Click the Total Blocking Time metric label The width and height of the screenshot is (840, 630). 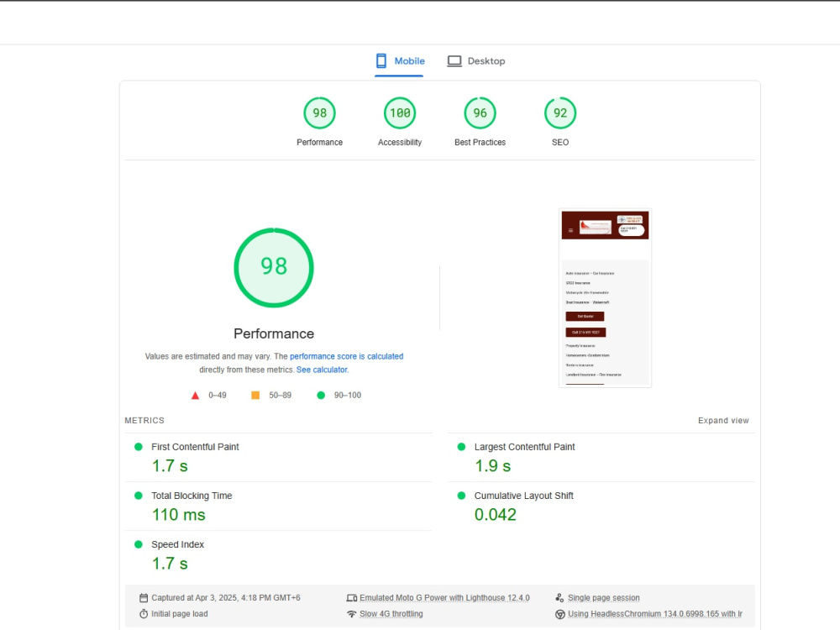(192, 496)
